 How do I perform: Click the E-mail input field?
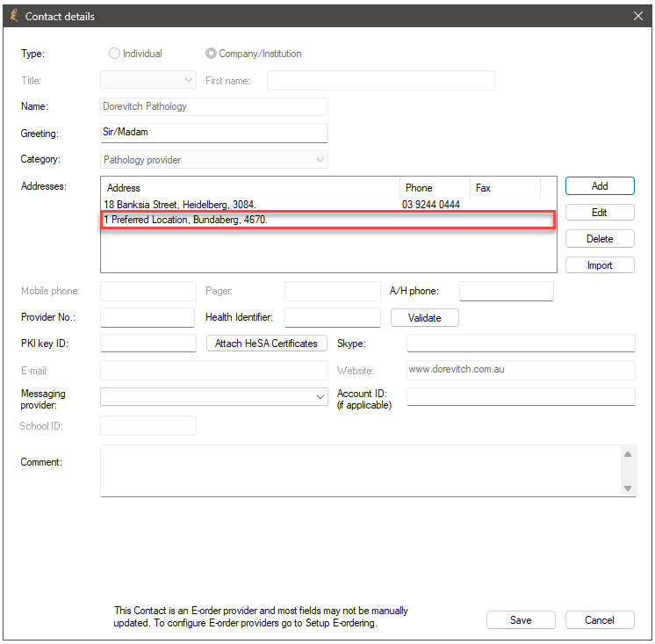(x=214, y=370)
